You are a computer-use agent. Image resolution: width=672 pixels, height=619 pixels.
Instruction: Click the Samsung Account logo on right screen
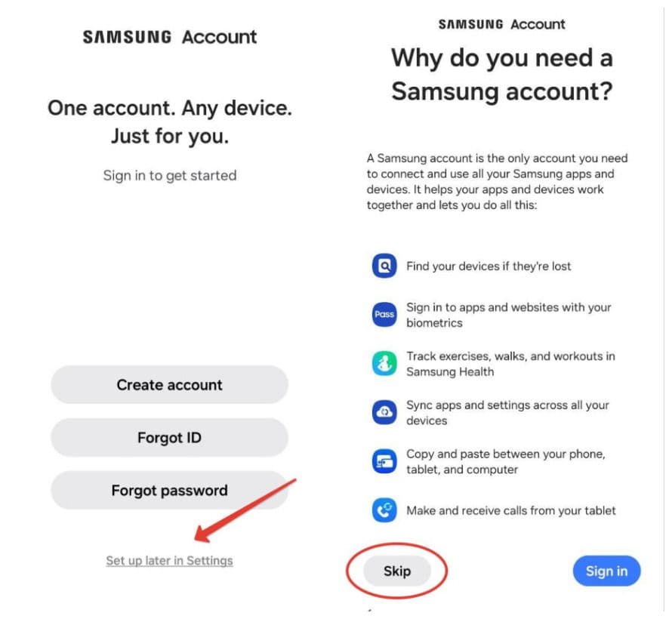click(x=501, y=24)
